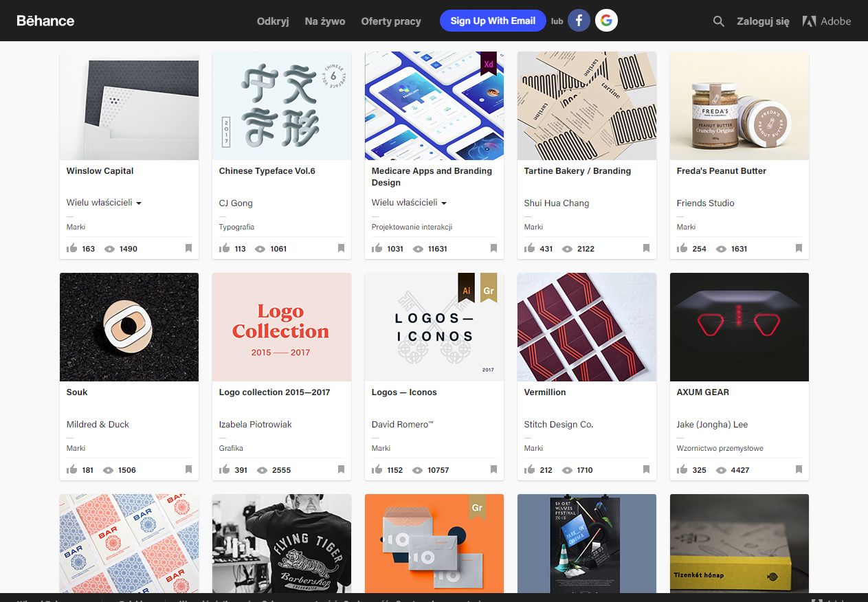This screenshot has width=868, height=602.
Task: Bookmark the Vermillion project
Action: click(646, 469)
